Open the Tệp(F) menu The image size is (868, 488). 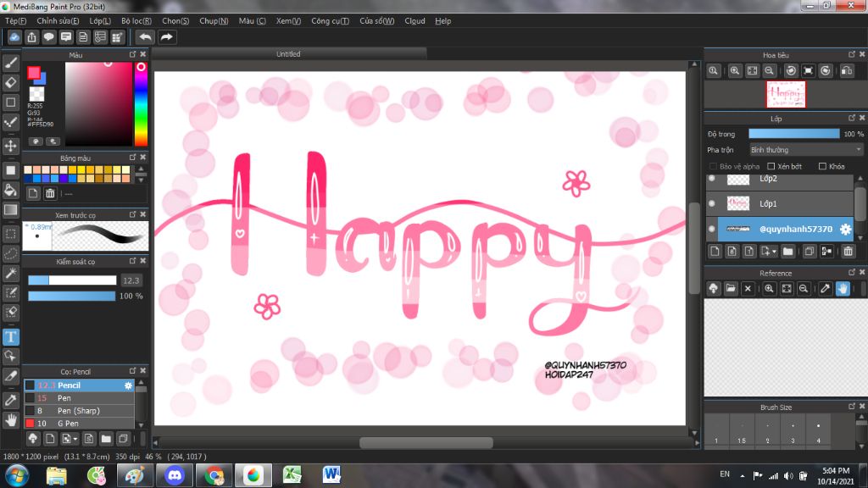pos(15,21)
